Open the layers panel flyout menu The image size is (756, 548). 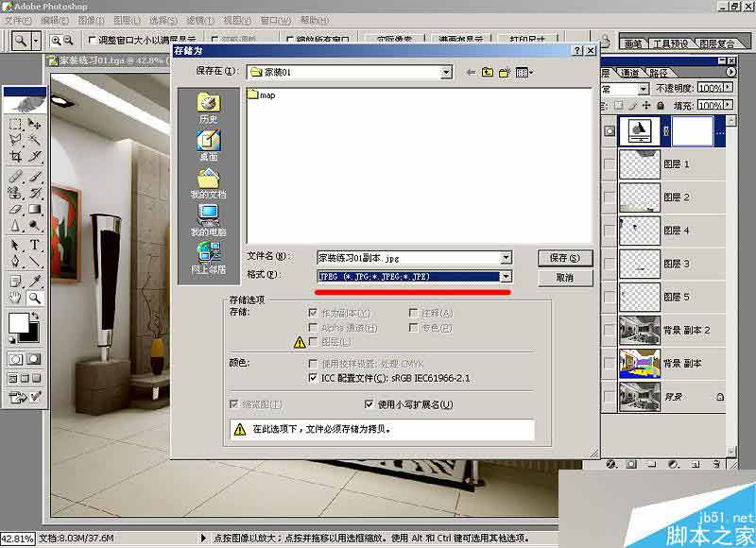730,72
